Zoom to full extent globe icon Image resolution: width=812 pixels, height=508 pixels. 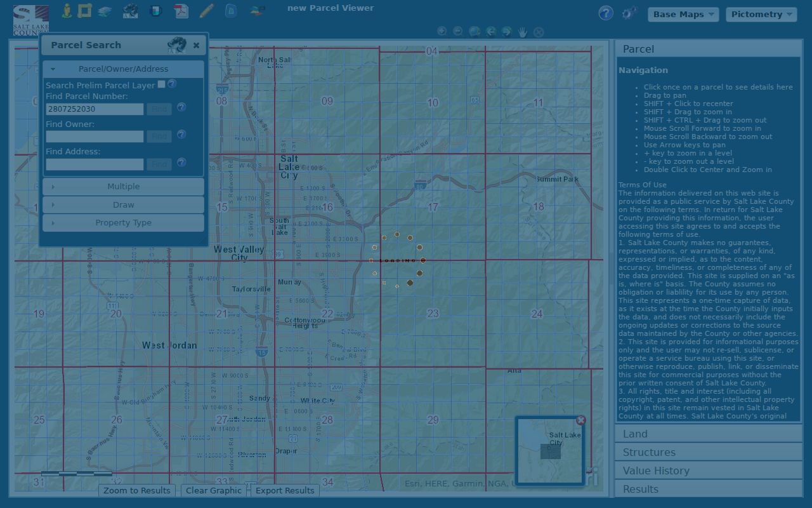475,32
